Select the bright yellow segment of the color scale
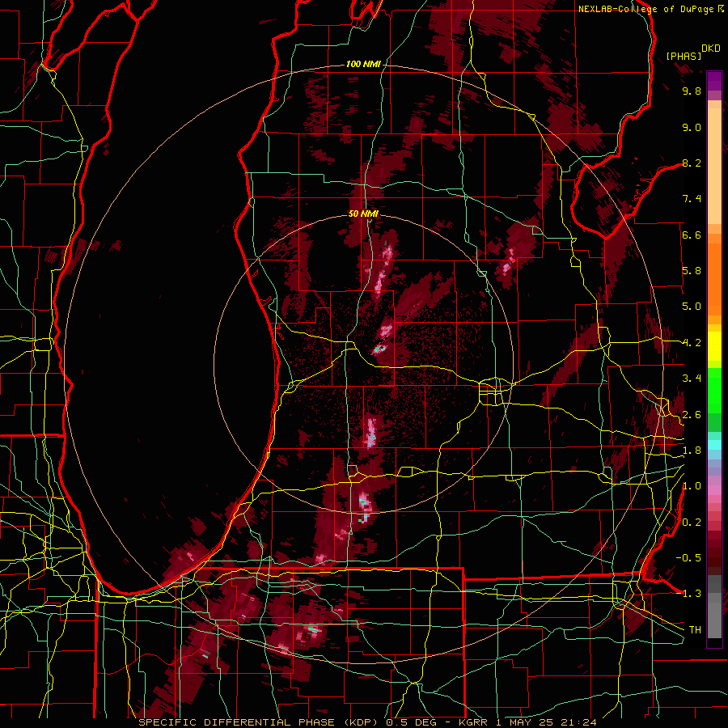This screenshot has width=728, height=728. (x=714, y=346)
